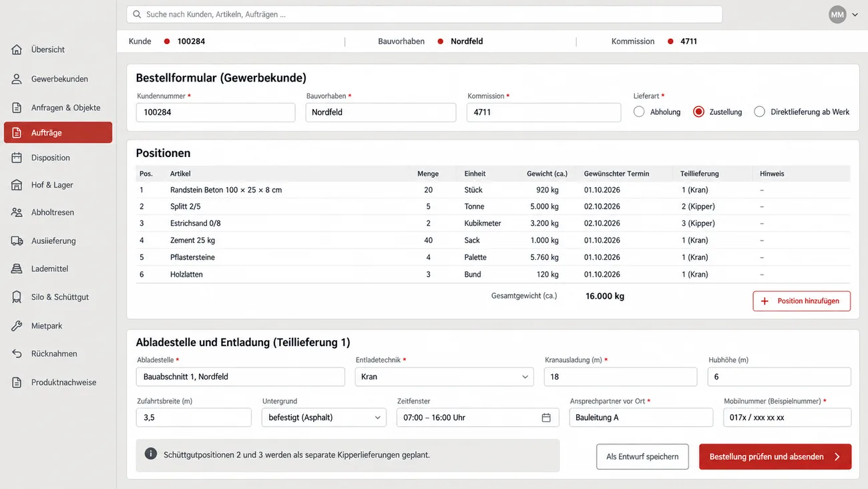
Task: Click the 'Estrichsand 0/8' article row
Action: point(493,223)
